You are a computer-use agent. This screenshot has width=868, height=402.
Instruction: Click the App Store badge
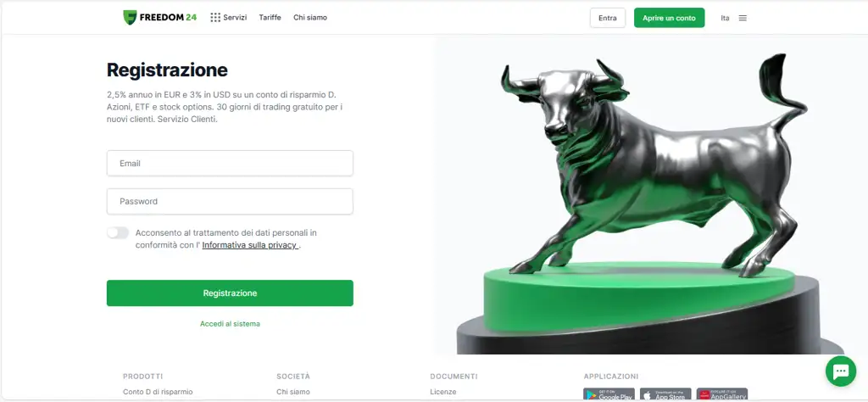click(665, 395)
